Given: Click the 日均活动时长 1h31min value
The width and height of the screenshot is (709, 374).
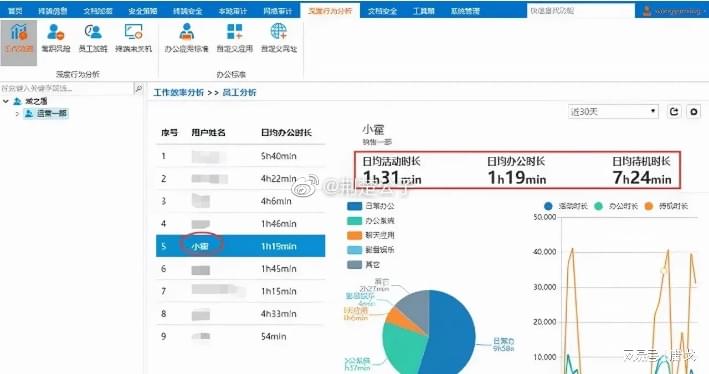Looking at the screenshot, I should 392,177.
